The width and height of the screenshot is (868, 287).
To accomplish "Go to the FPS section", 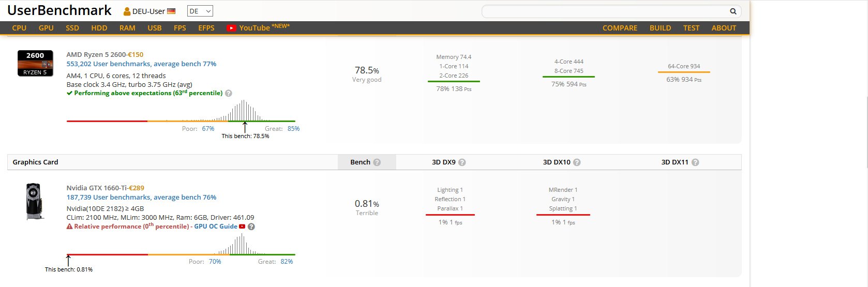I will (x=180, y=28).
